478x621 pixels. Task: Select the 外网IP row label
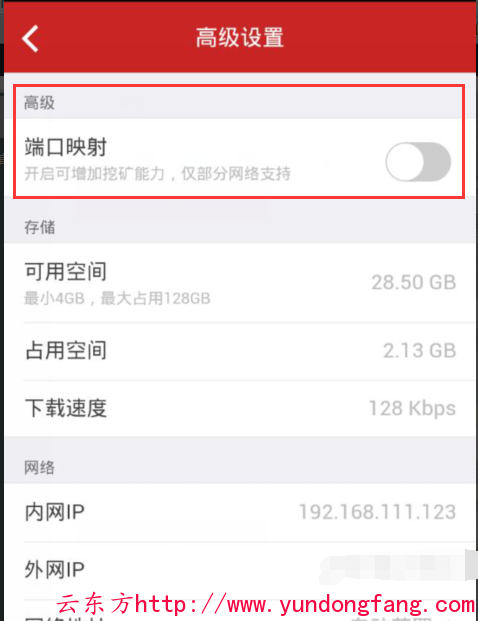click(55, 569)
